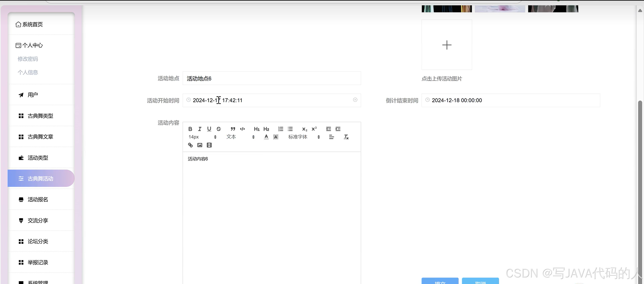Click the plus area to upload activity image
This screenshot has height=284, width=644.
click(x=447, y=45)
